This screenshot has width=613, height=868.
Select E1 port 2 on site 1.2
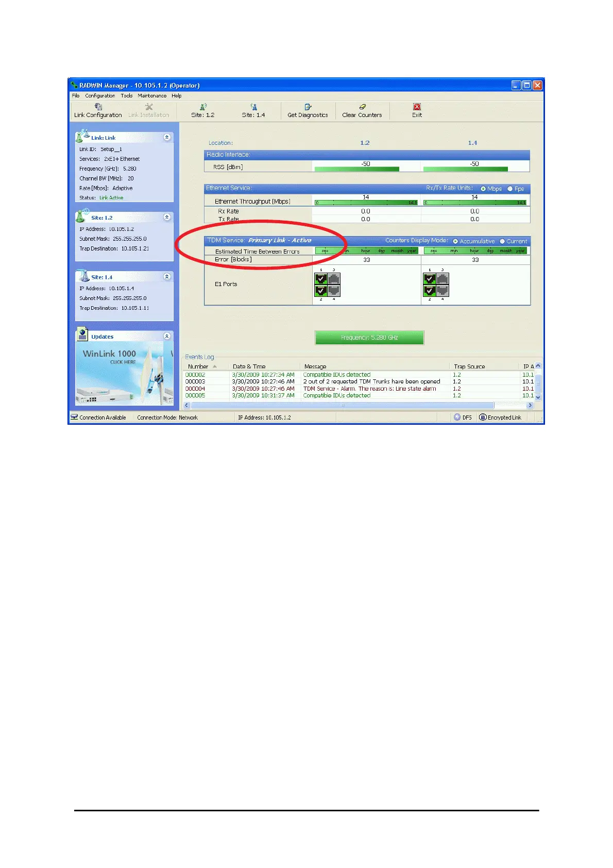[x=321, y=291]
